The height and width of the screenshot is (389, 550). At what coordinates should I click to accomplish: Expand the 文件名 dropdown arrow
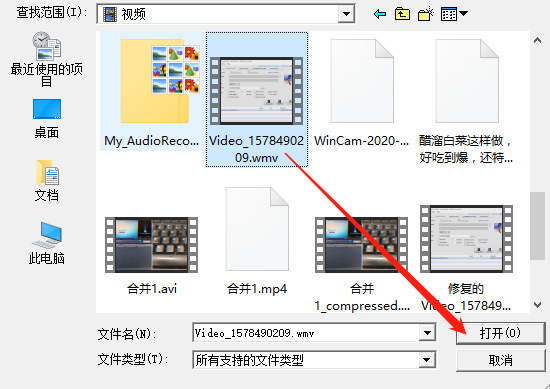(427, 333)
